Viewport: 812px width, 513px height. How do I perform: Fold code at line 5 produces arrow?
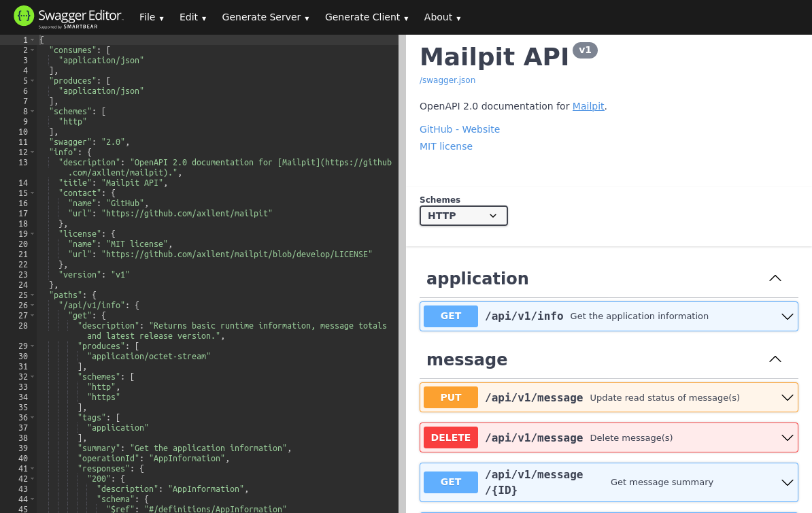point(33,81)
